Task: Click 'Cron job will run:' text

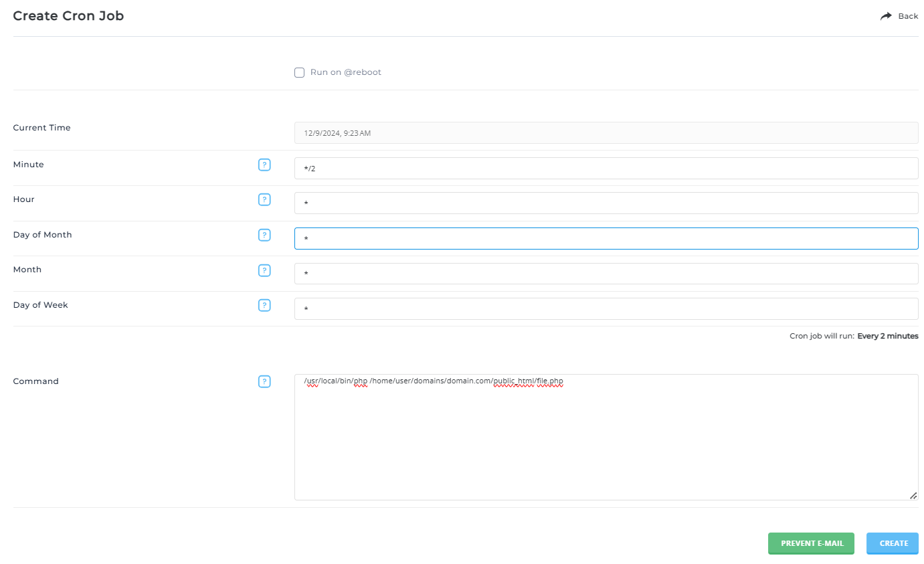Action: (822, 336)
